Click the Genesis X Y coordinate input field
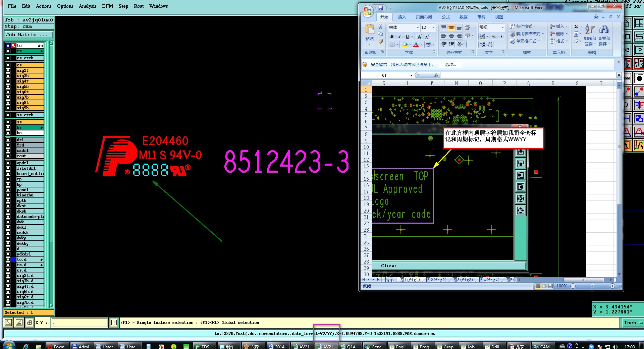Image resolution: width=644 pixels, height=349 pixels. 80,323
